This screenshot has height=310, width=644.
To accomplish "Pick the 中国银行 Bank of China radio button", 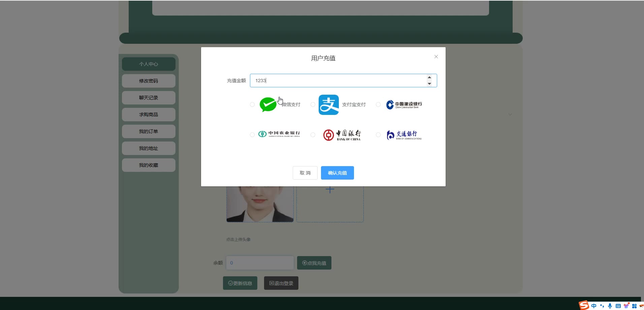I will (x=313, y=135).
